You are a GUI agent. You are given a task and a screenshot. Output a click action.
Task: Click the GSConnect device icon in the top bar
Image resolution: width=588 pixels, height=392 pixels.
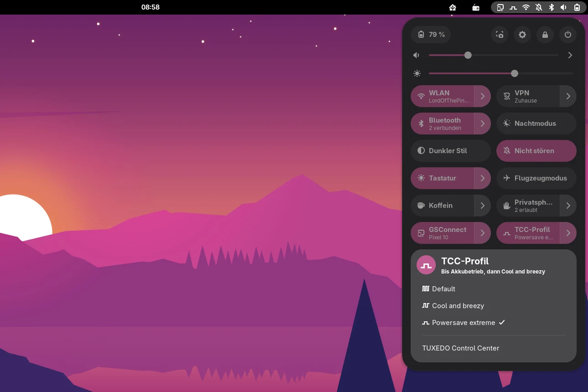click(x=500, y=7)
